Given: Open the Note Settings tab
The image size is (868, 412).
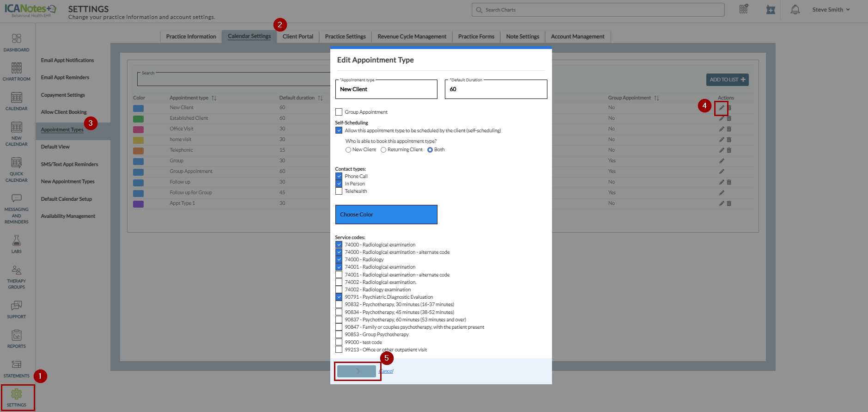Looking at the screenshot, I should pyautogui.click(x=522, y=37).
